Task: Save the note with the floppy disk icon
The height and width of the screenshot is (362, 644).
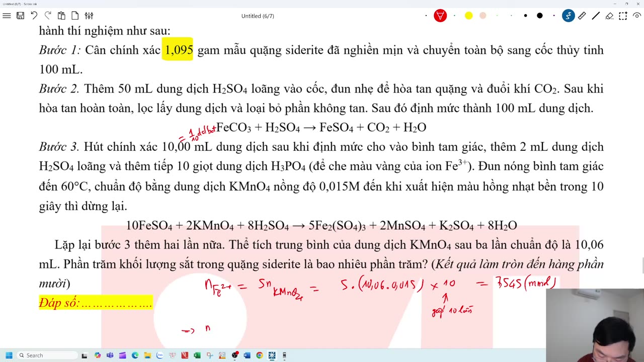Action: coord(21,16)
